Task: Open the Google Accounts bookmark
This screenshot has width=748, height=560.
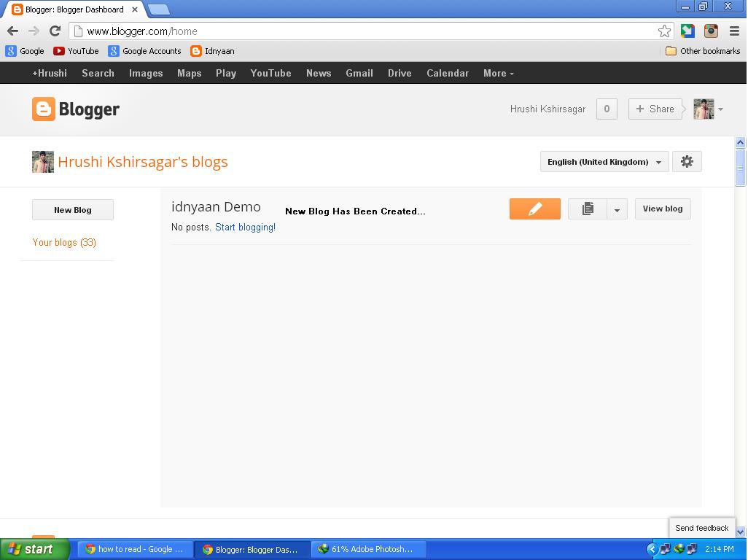Action: [145, 51]
